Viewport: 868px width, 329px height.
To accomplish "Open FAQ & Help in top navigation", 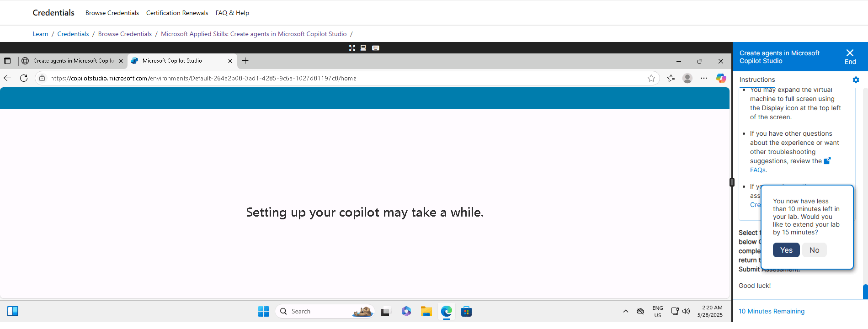I will click(232, 13).
